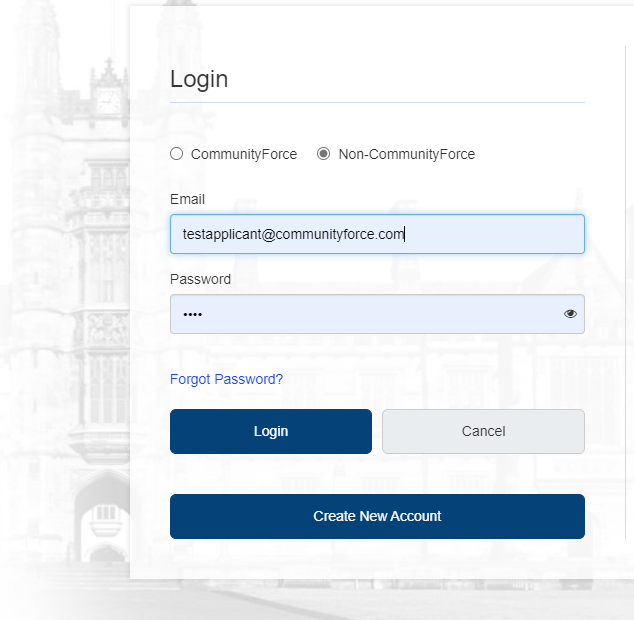Image resolution: width=634 pixels, height=620 pixels.
Task: Focus the Email input field
Action: [x=377, y=234]
